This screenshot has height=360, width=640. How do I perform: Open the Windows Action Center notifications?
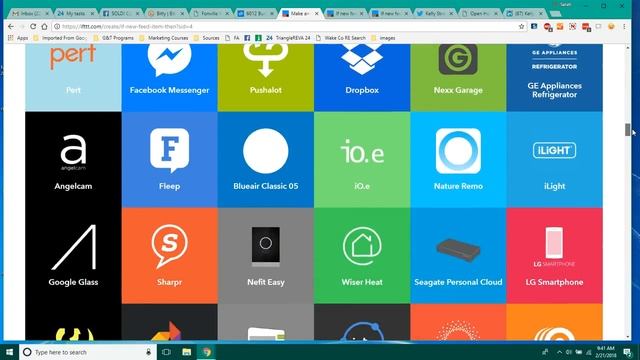[628, 352]
